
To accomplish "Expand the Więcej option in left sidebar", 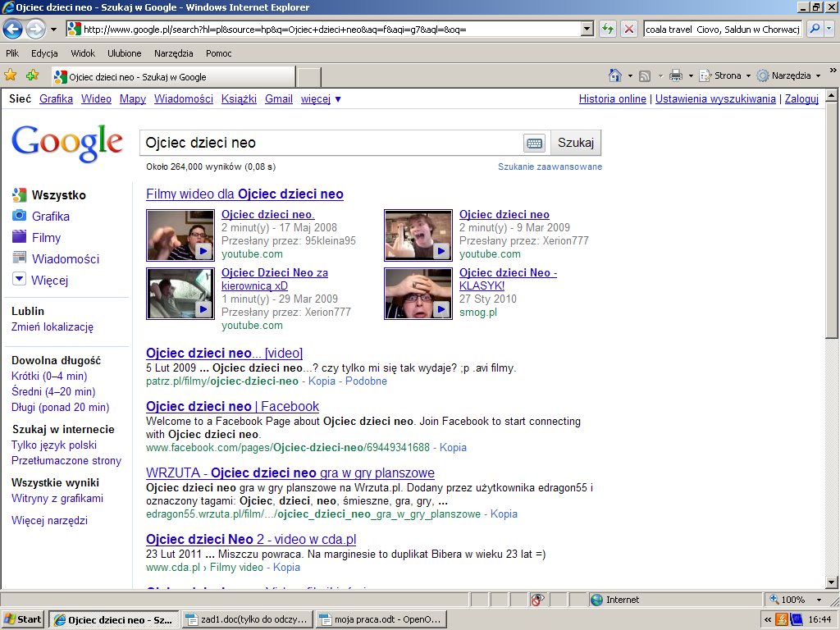I will point(50,281).
